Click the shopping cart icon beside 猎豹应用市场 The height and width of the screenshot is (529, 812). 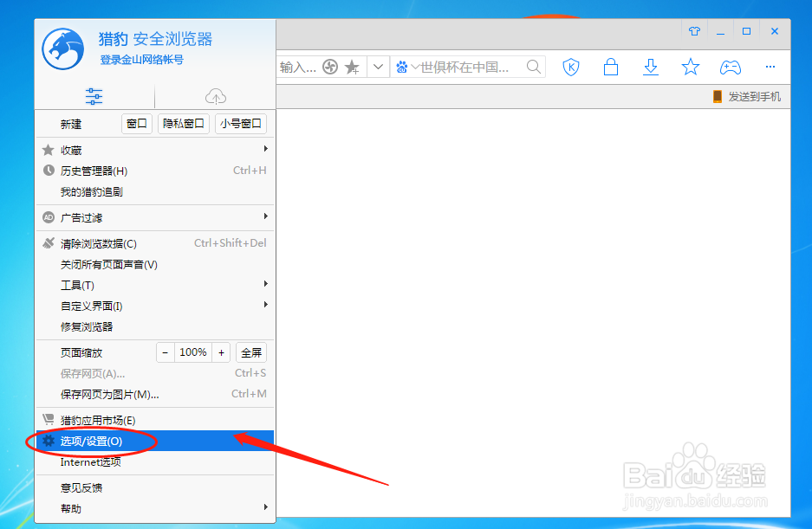click(x=49, y=419)
